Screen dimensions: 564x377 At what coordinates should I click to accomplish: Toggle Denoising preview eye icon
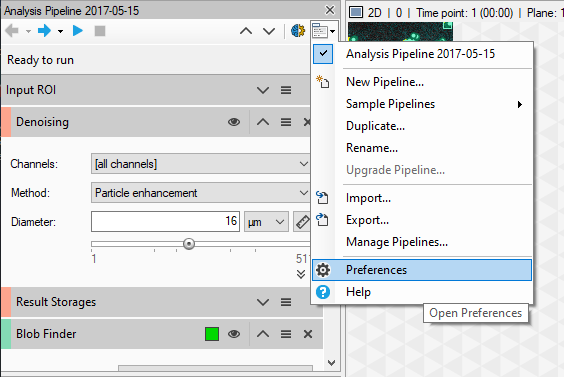coord(234,122)
